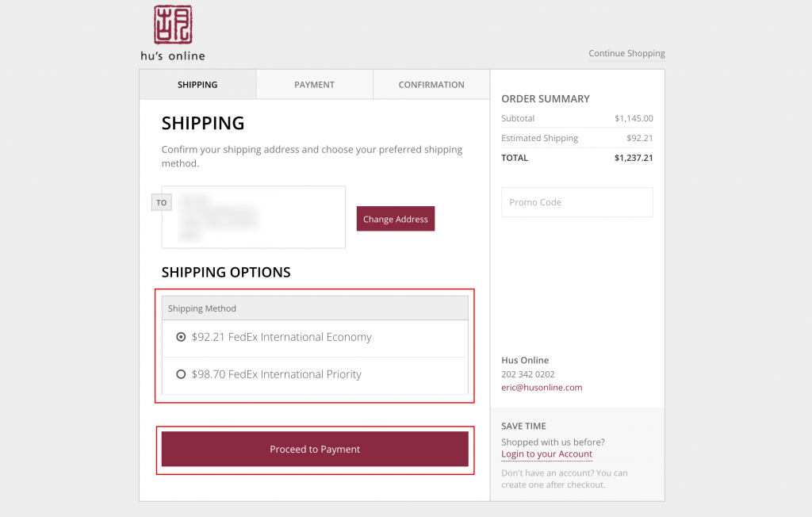
Task: Click the order TOTAL $1,237.21 value
Action: 634,158
